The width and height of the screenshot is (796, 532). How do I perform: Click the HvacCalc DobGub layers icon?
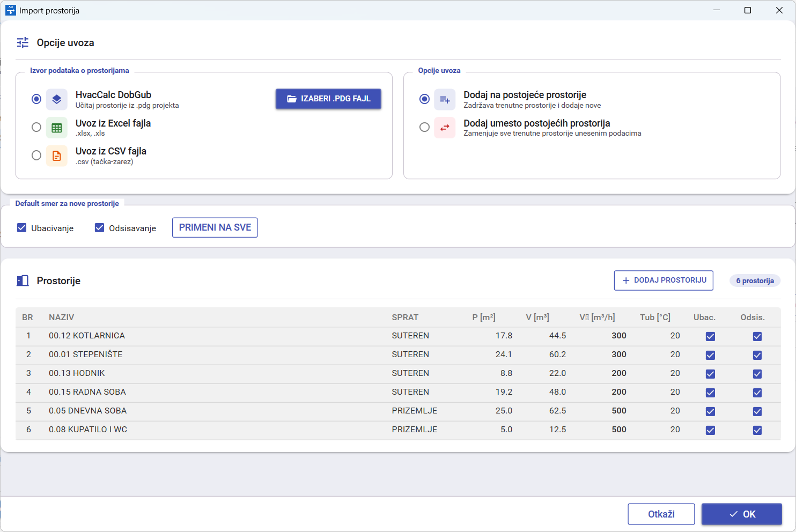coord(57,99)
